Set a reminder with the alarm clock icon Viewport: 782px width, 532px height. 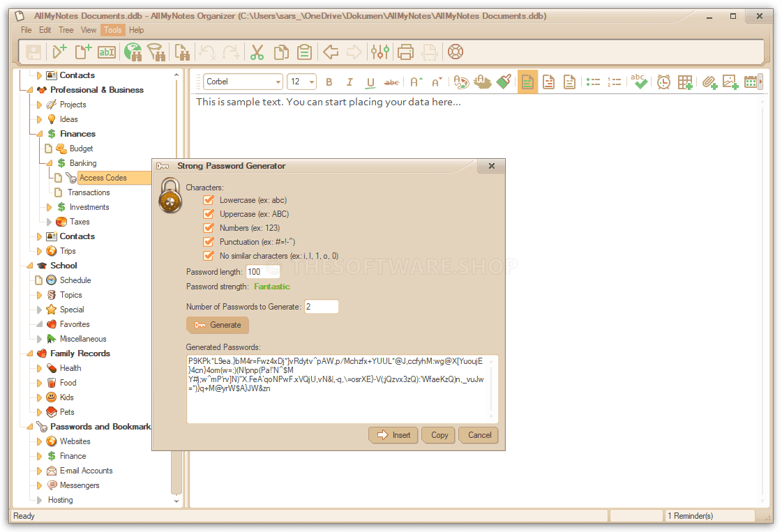coord(664,82)
